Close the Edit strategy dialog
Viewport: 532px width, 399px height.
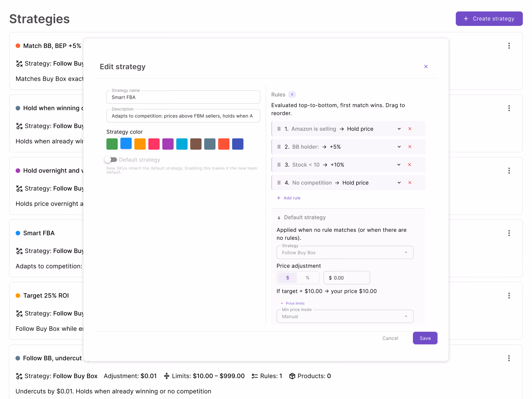click(x=426, y=66)
